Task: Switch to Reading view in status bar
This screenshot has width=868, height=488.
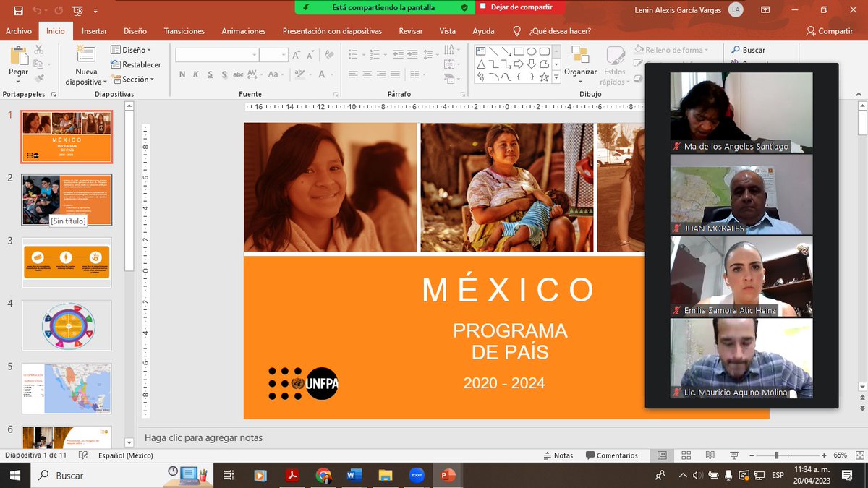Action: click(x=710, y=455)
